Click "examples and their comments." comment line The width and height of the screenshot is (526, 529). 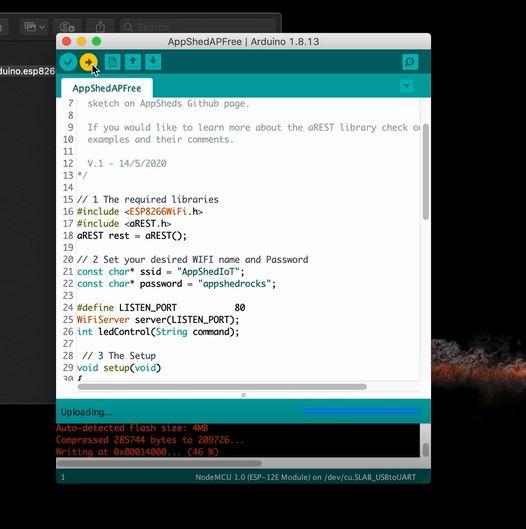pyautogui.click(x=161, y=139)
